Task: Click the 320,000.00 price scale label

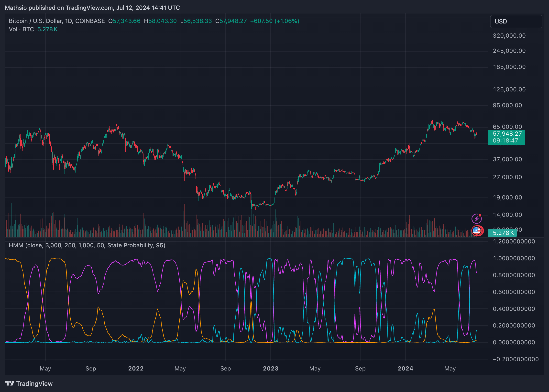Action: pos(509,36)
